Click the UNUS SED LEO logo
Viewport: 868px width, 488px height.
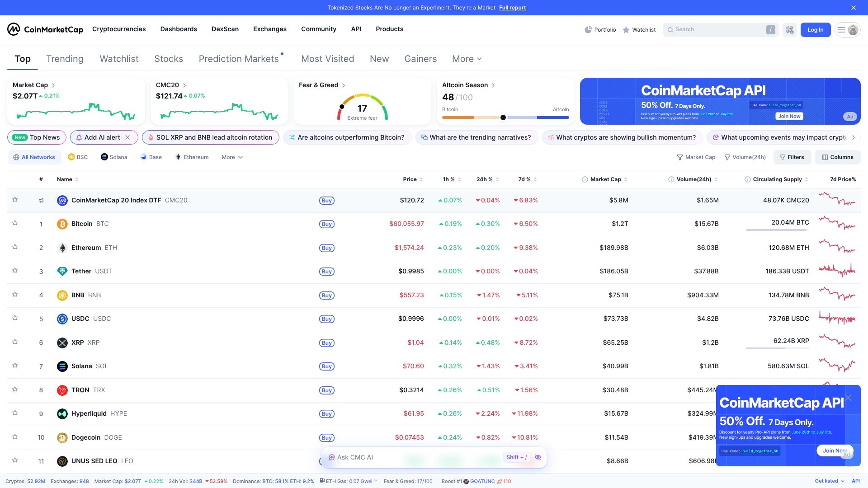[x=62, y=461]
